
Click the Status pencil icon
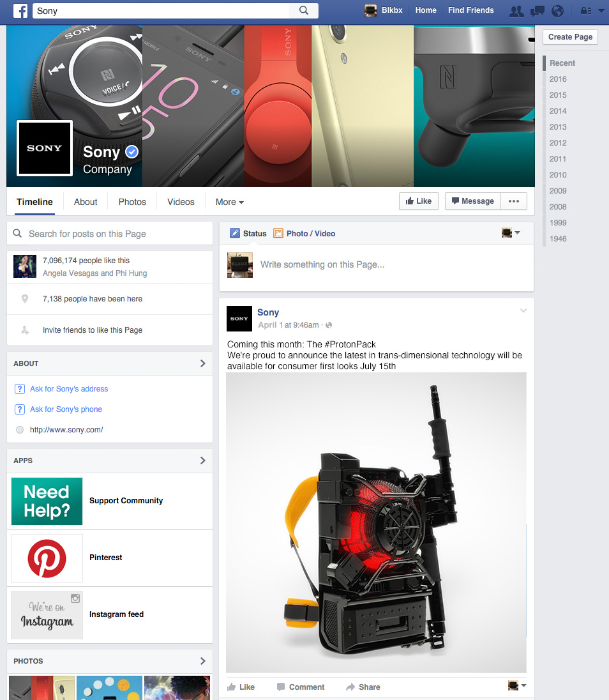(235, 233)
